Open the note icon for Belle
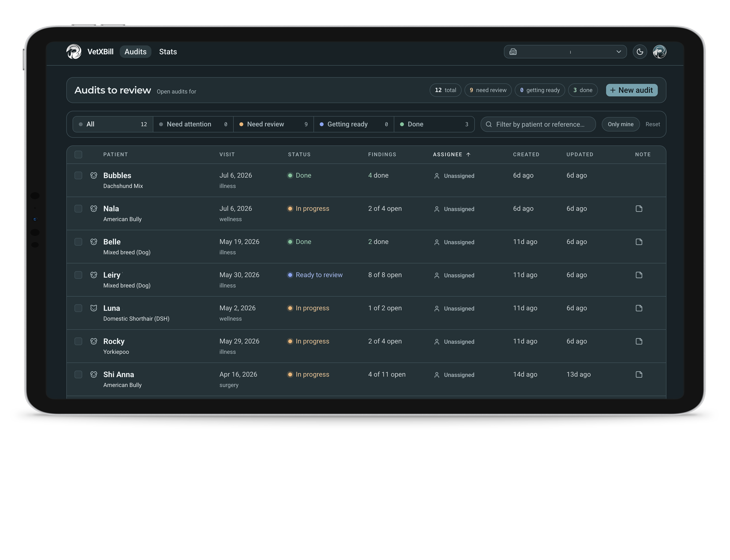 click(x=639, y=242)
